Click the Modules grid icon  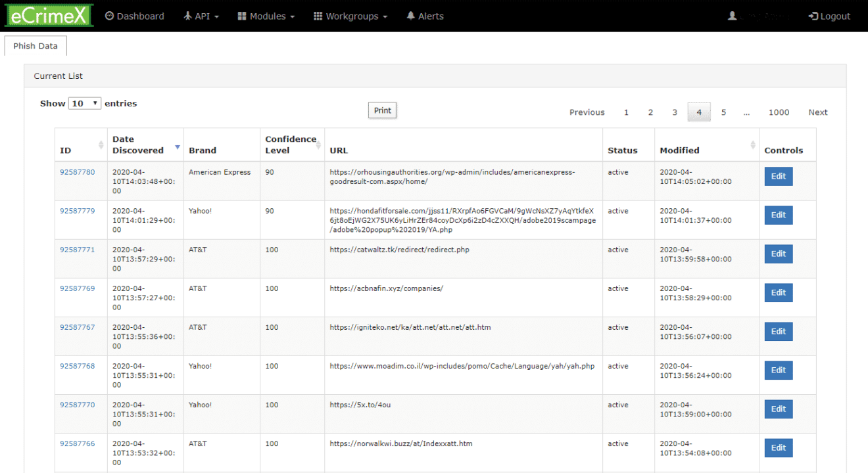pyautogui.click(x=241, y=16)
